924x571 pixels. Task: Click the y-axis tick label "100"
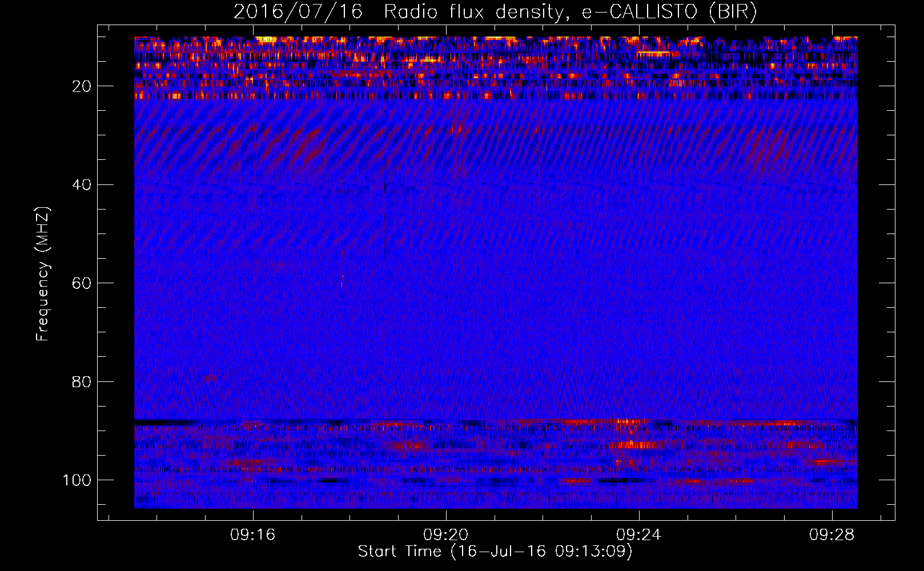click(x=77, y=480)
